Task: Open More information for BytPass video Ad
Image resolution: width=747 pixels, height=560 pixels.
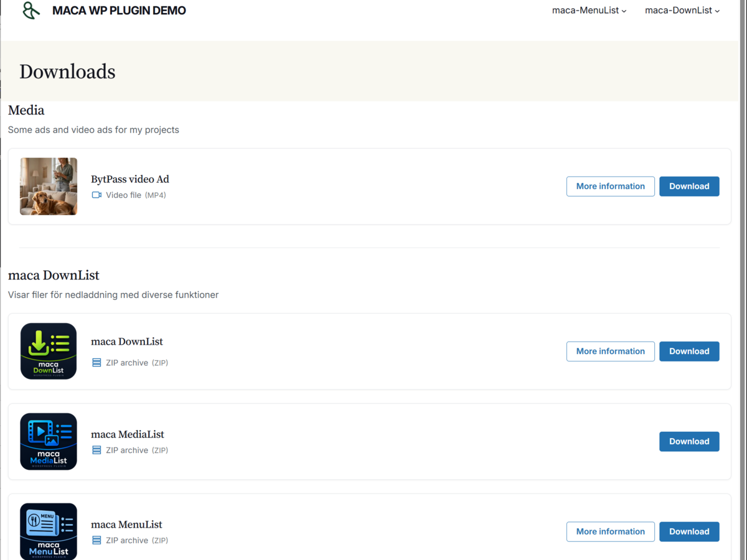Action: pyautogui.click(x=610, y=186)
